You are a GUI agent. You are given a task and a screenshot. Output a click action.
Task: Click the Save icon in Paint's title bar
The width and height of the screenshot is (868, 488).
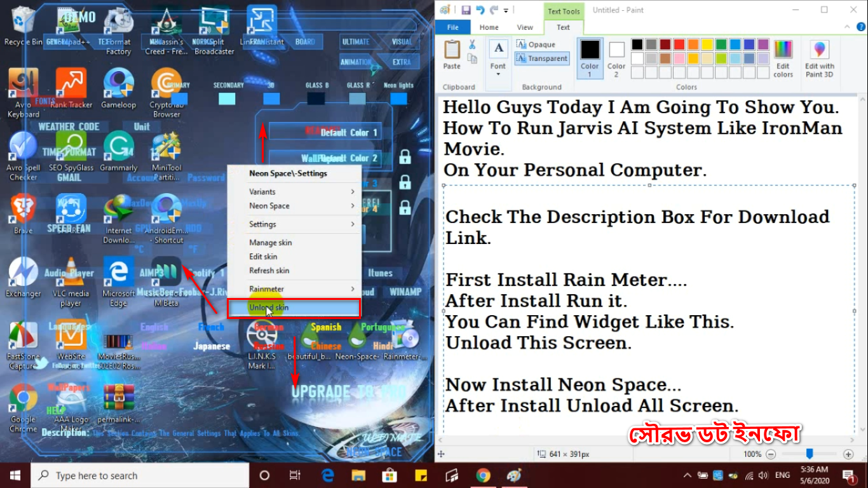point(466,10)
